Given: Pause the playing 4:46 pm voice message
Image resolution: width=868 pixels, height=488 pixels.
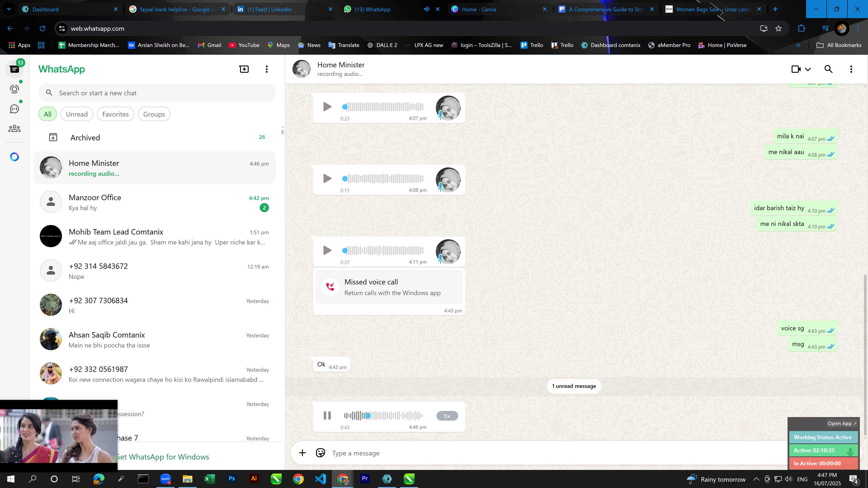Looking at the screenshot, I should click(x=327, y=416).
